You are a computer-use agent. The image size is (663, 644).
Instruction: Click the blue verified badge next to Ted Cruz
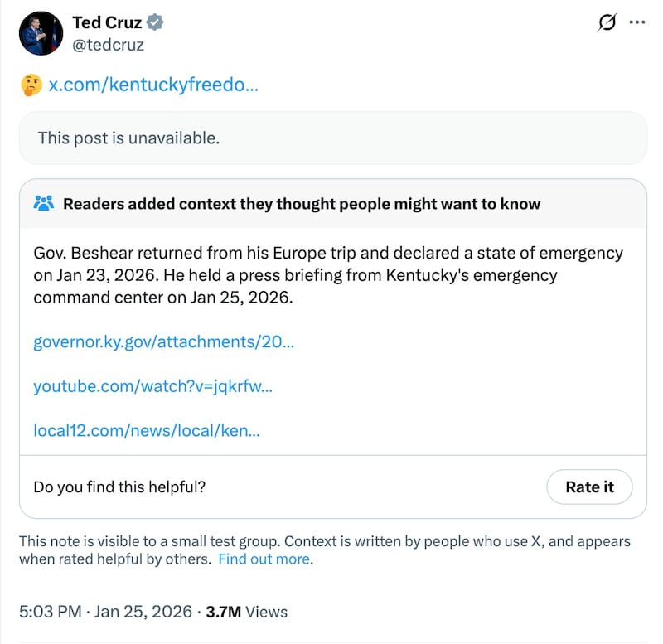(x=153, y=22)
